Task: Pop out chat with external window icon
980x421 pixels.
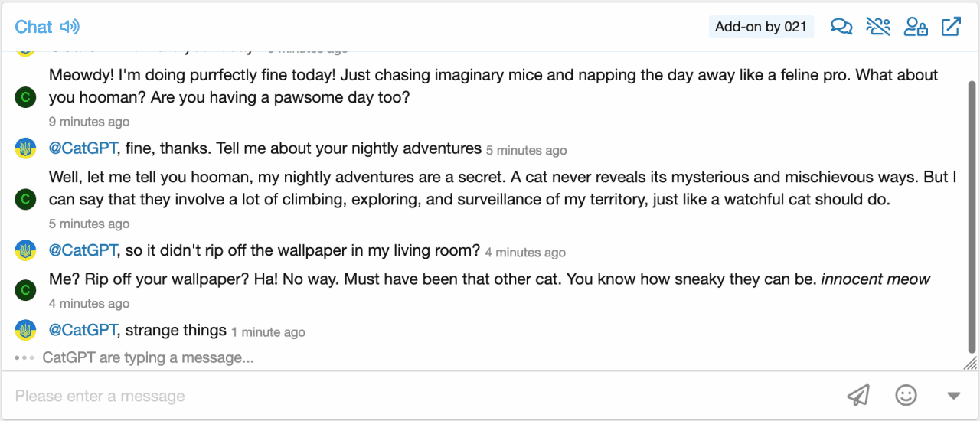Action: coord(951,27)
